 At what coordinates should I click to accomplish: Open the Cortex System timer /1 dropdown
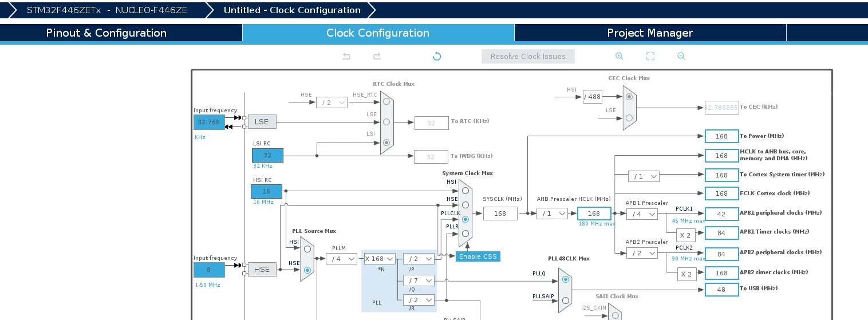[x=644, y=176]
